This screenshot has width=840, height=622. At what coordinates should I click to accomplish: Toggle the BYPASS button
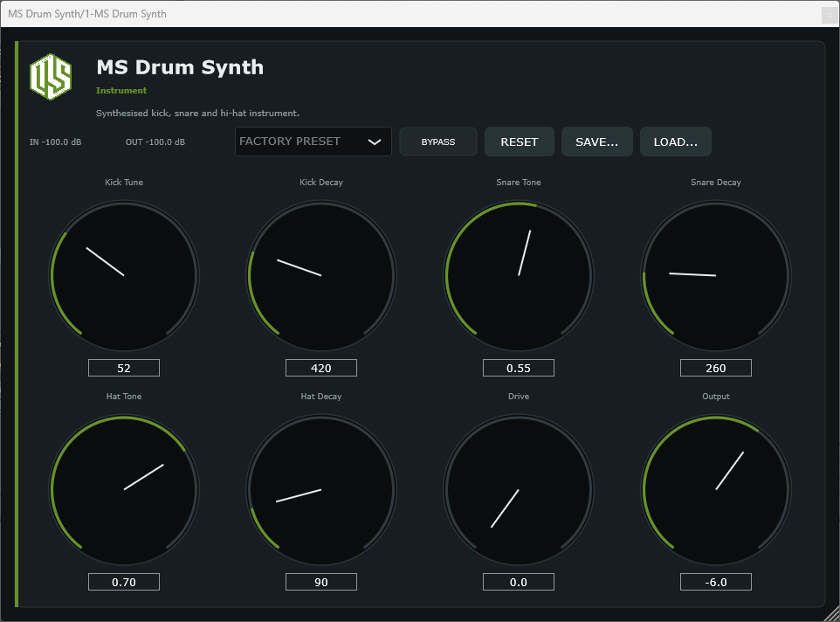438,142
